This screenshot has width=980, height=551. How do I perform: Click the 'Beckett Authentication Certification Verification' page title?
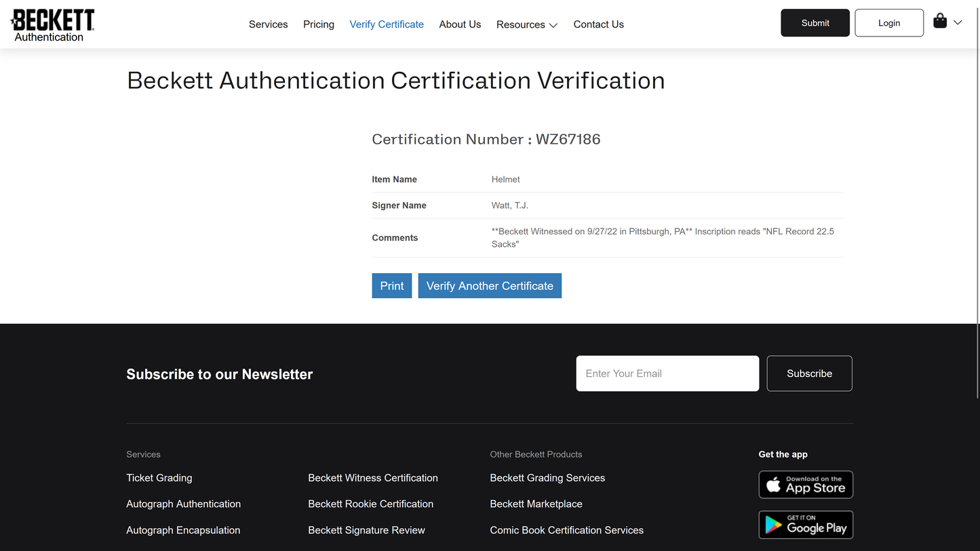point(396,81)
